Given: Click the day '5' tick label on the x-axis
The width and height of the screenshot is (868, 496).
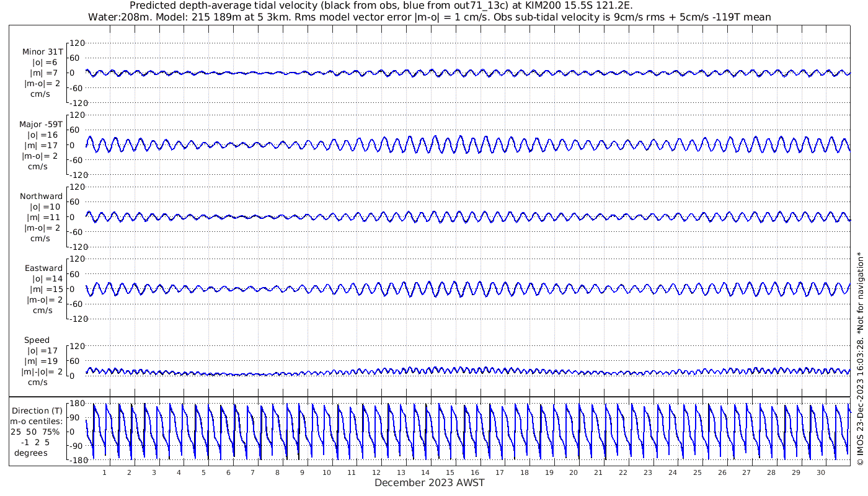Looking at the screenshot, I should coord(203,472).
